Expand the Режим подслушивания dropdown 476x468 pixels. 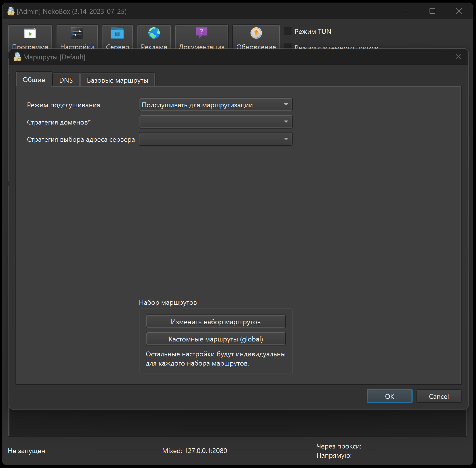click(215, 105)
